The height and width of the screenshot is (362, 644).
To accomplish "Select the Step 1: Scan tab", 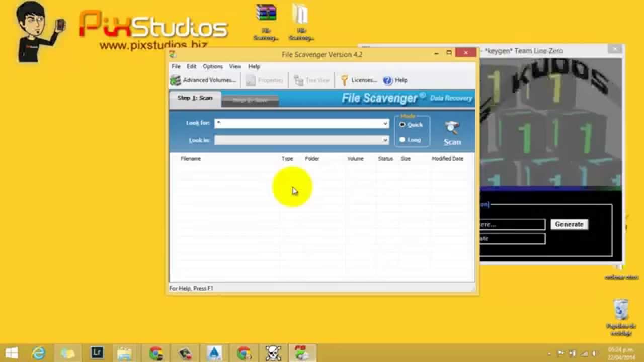I will pyautogui.click(x=195, y=98).
